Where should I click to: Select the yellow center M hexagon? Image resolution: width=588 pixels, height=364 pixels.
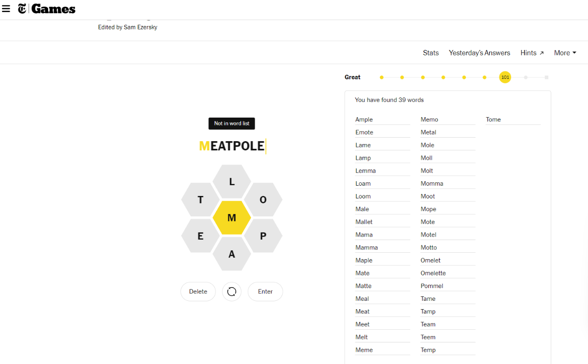(232, 218)
